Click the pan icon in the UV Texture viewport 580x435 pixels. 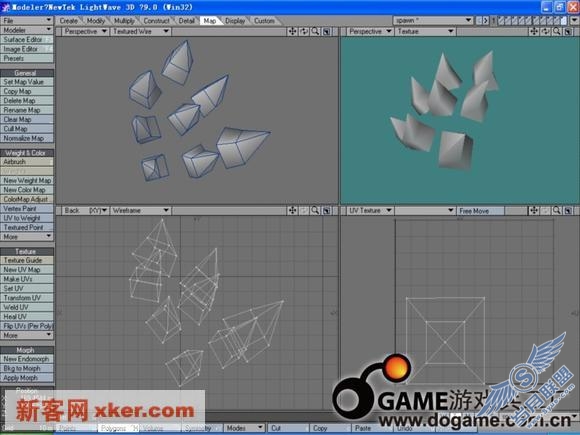pos(534,210)
